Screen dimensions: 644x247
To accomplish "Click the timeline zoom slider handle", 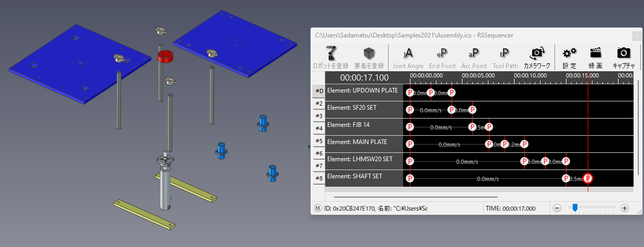I will click(575, 208).
